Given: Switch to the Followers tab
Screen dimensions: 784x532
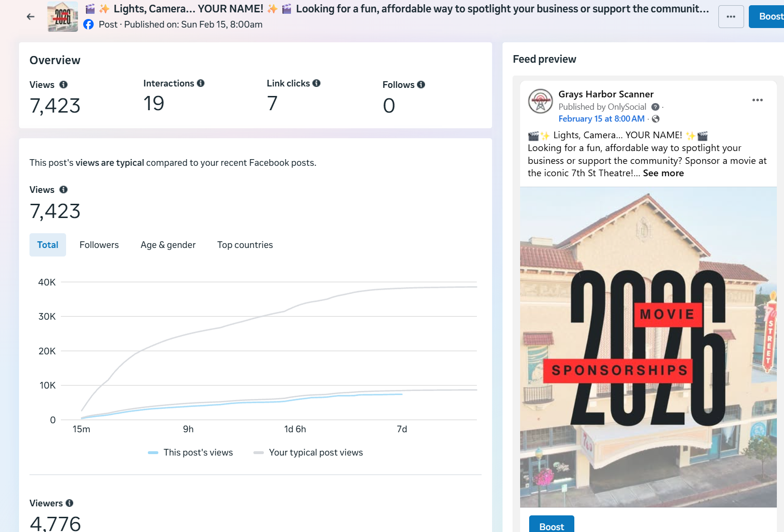Looking at the screenshot, I should 99,245.
